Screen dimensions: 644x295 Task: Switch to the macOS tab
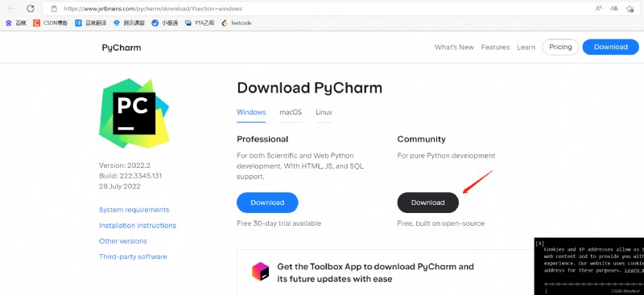[x=291, y=113]
